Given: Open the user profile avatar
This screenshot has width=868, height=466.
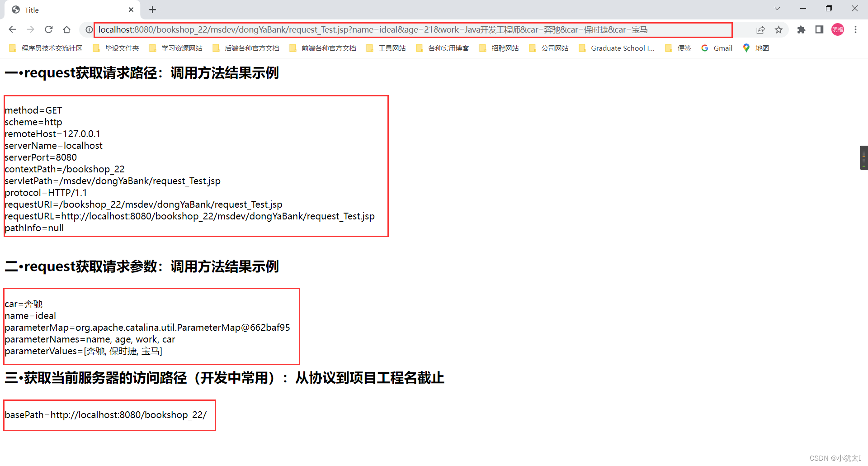Looking at the screenshot, I should point(838,30).
